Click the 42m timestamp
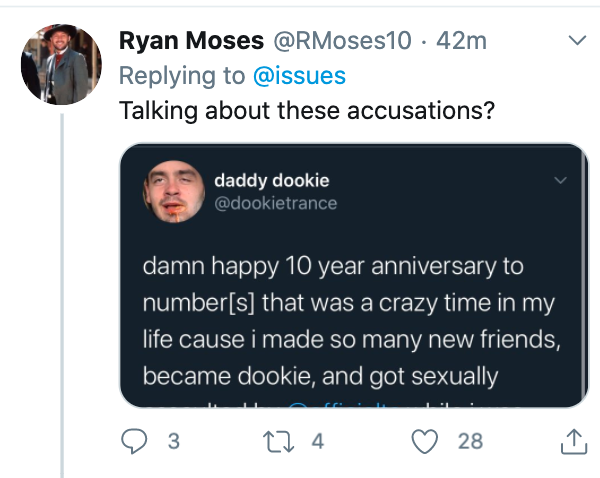The image size is (600, 478). [461, 40]
